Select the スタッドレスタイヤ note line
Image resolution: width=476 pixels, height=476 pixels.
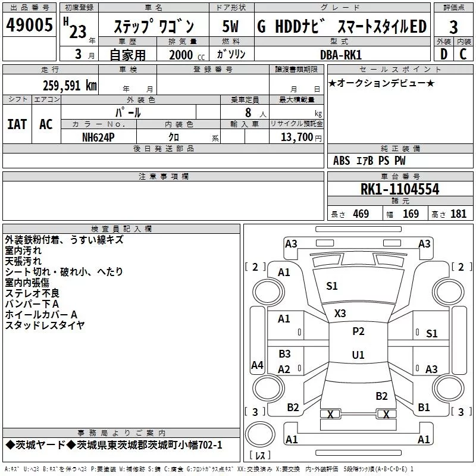click(45, 325)
